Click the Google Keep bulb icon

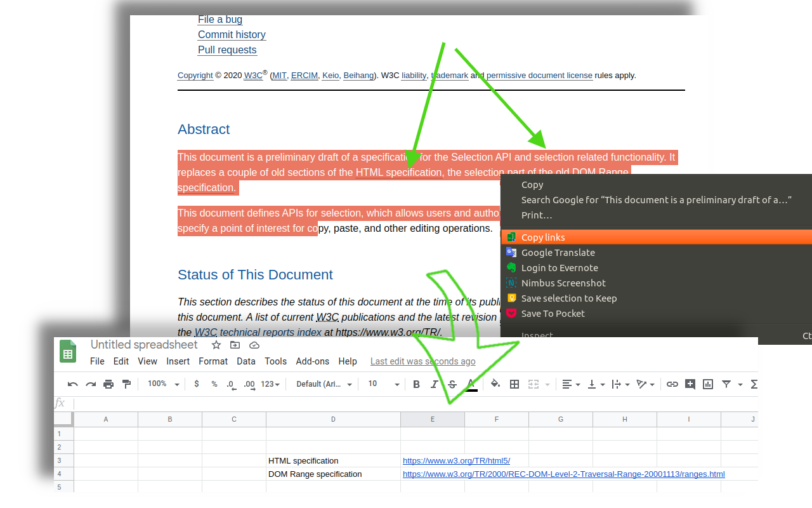511,298
